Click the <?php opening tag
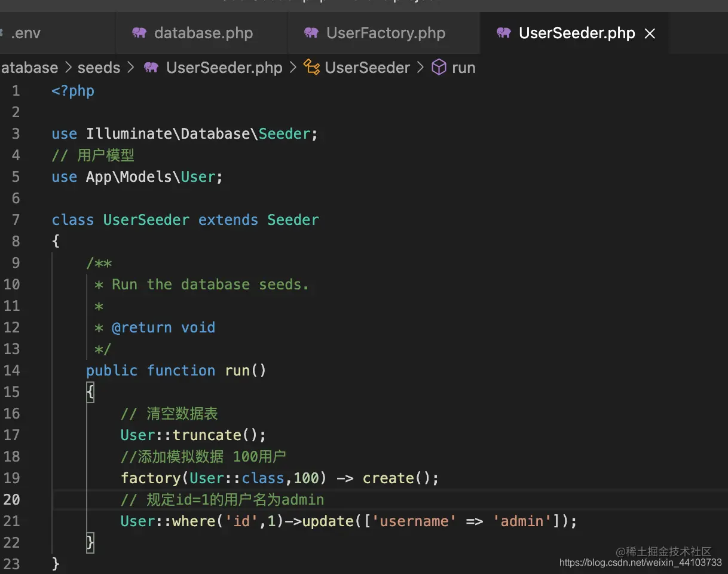 point(73,91)
